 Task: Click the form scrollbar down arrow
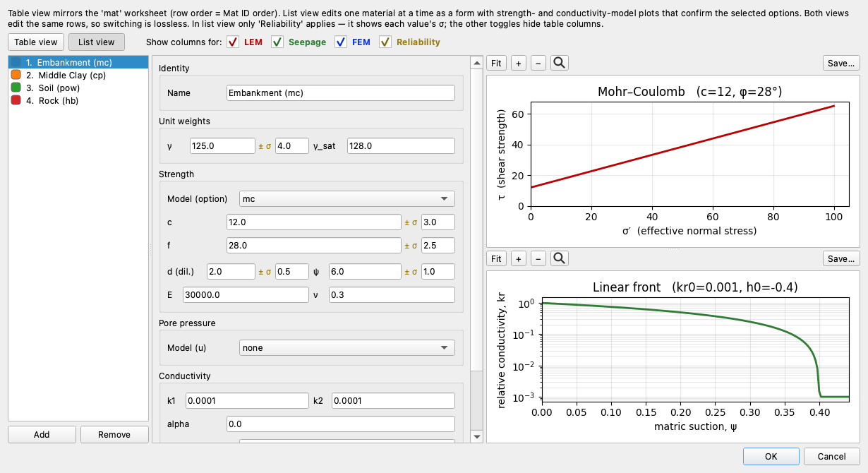coord(476,437)
